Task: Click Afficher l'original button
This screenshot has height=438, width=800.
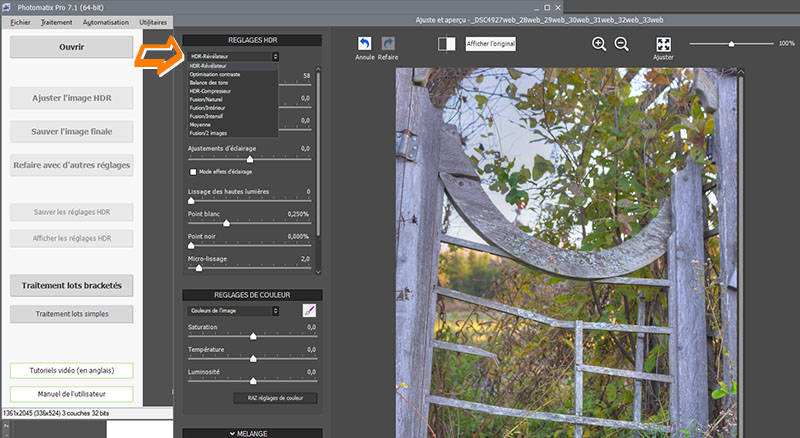Action: click(491, 44)
